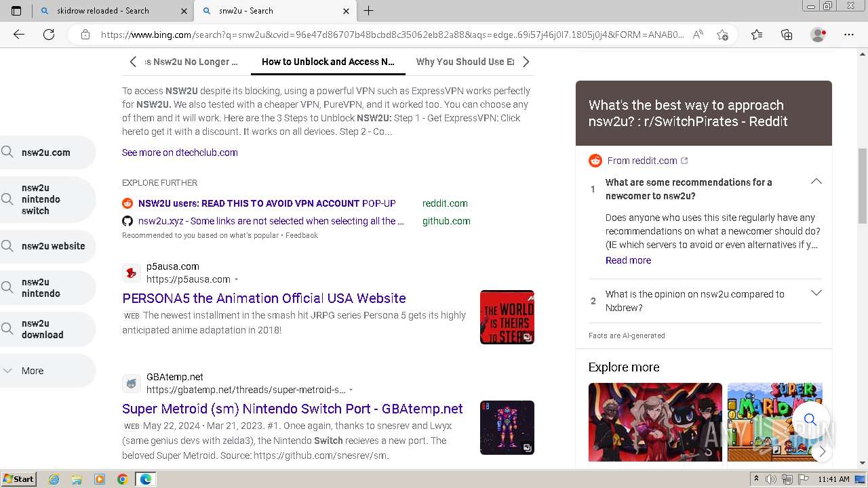Close the skidrow reloaded tab
Screen dimensions: 868x488
point(184,11)
